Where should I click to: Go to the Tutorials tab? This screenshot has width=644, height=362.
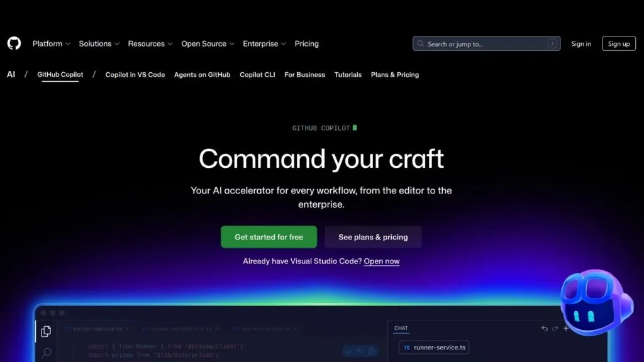coord(348,75)
